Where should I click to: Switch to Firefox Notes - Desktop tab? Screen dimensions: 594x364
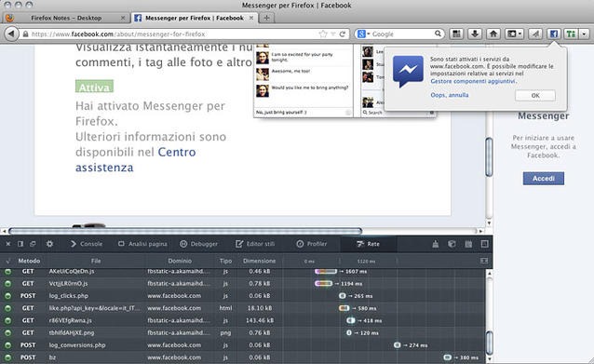tap(66, 18)
